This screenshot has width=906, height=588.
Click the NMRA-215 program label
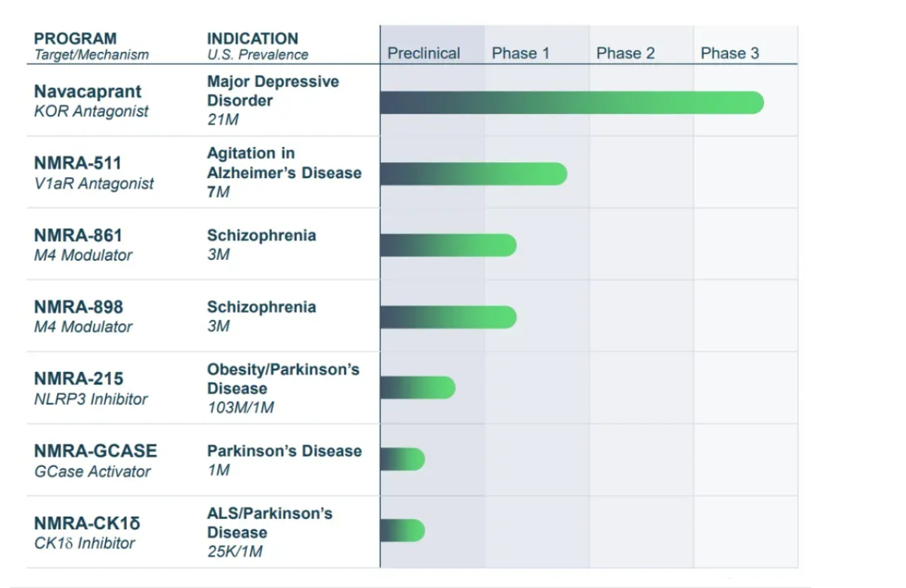(78, 379)
